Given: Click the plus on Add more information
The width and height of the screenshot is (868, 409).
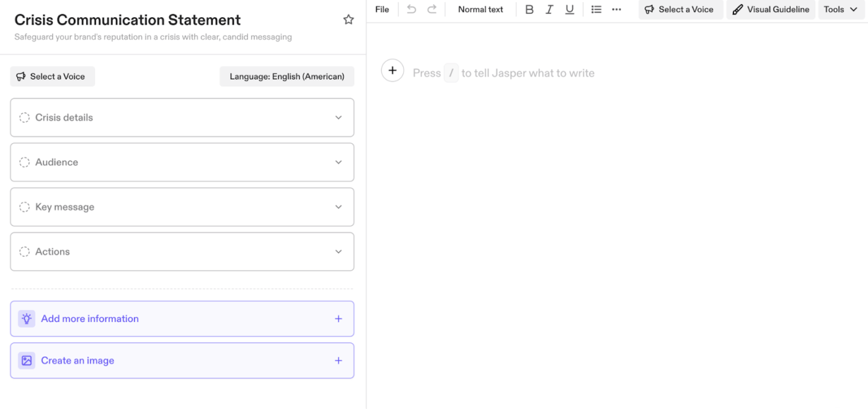Looking at the screenshot, I should pyautogui.click(x=339, y=319).
